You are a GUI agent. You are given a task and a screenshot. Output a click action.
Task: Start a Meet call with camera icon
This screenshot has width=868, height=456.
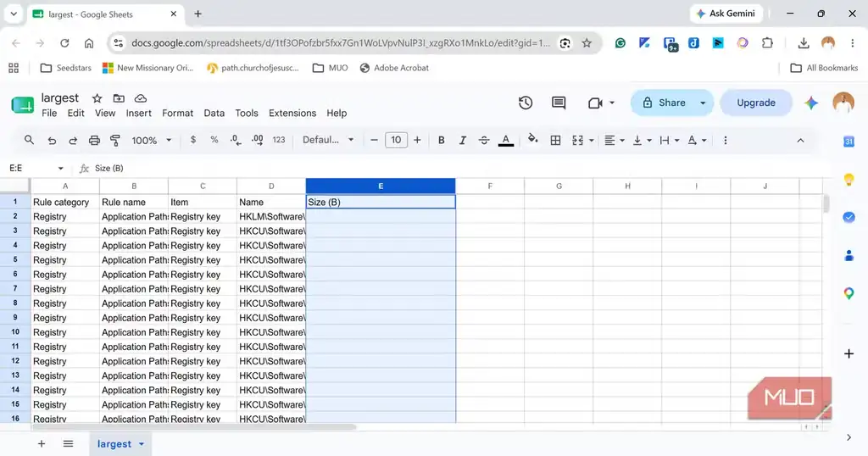[x=596, y=103]
